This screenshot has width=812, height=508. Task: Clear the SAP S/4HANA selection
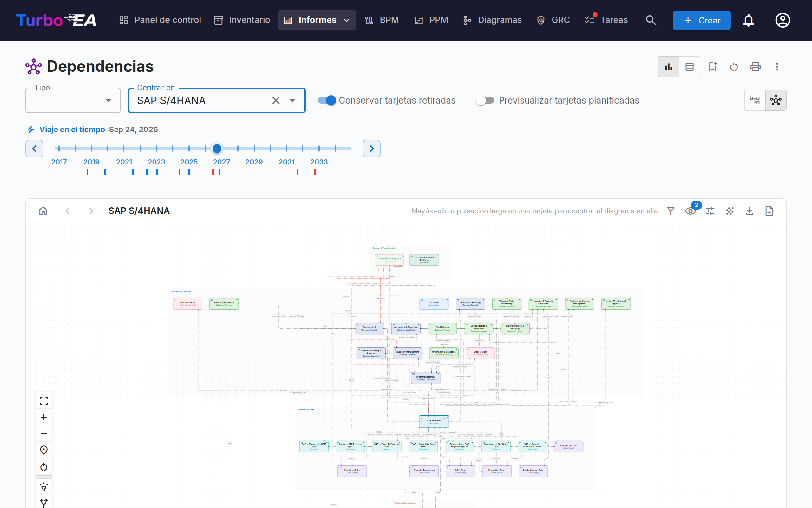point(276,100)
